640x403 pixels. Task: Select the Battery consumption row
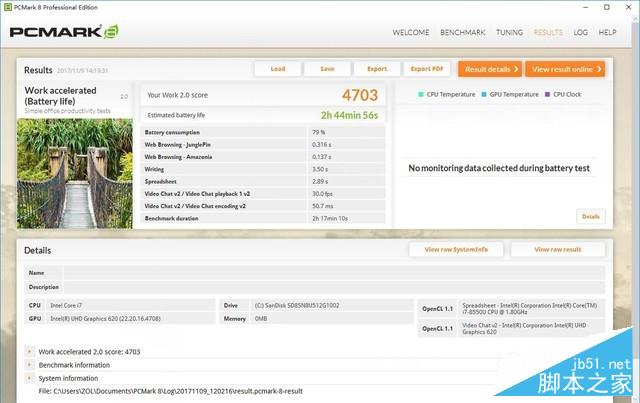pos(263,132)
